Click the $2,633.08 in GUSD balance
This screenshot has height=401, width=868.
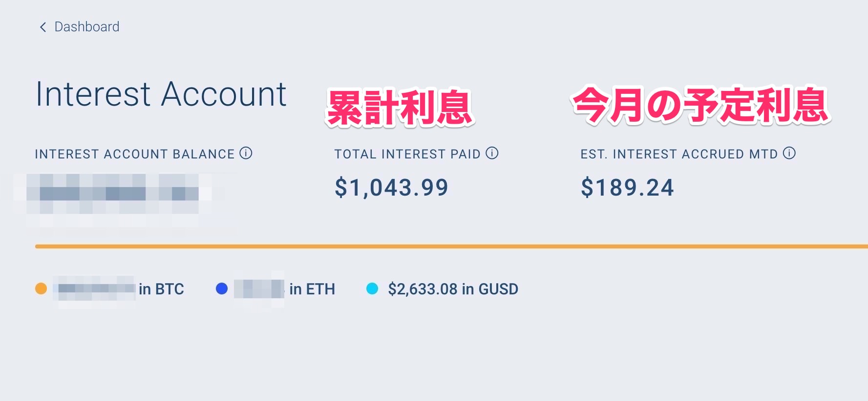453,289
